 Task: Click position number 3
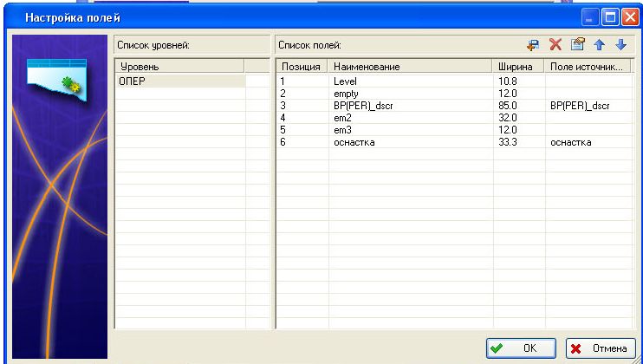(283, 106)
